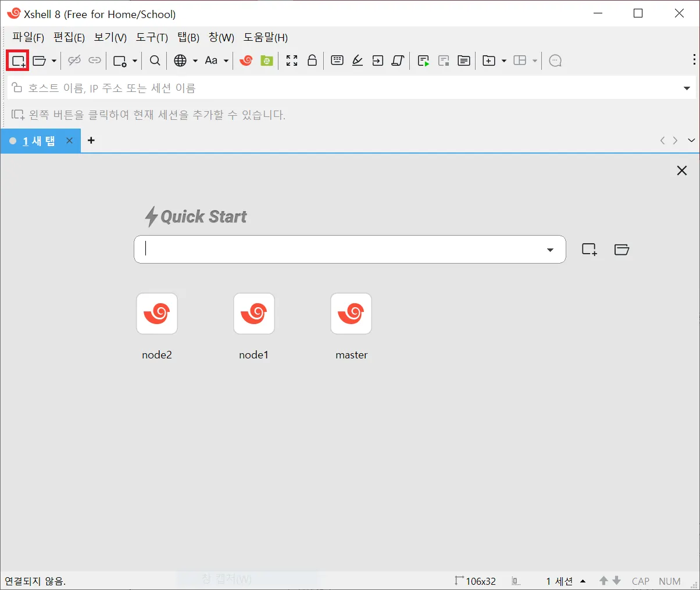The width and height of the screenshot is (700, 590).
Task: Expand the Font Aa dropdown arrow
Action: [226, 61]
